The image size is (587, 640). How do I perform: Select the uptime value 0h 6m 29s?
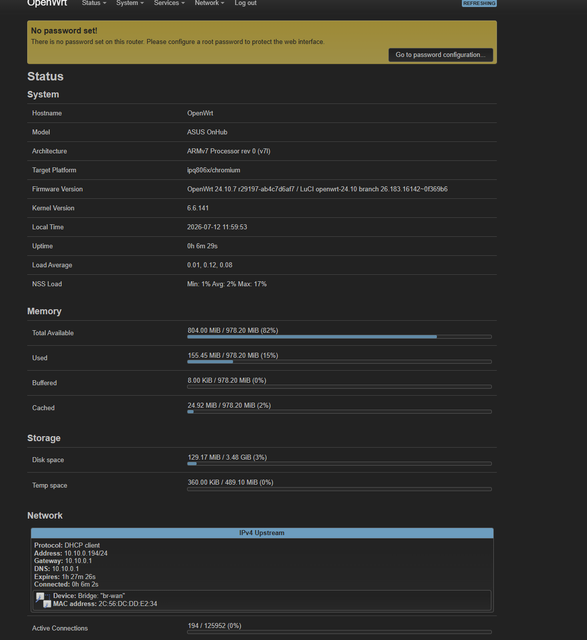(202, 246)
